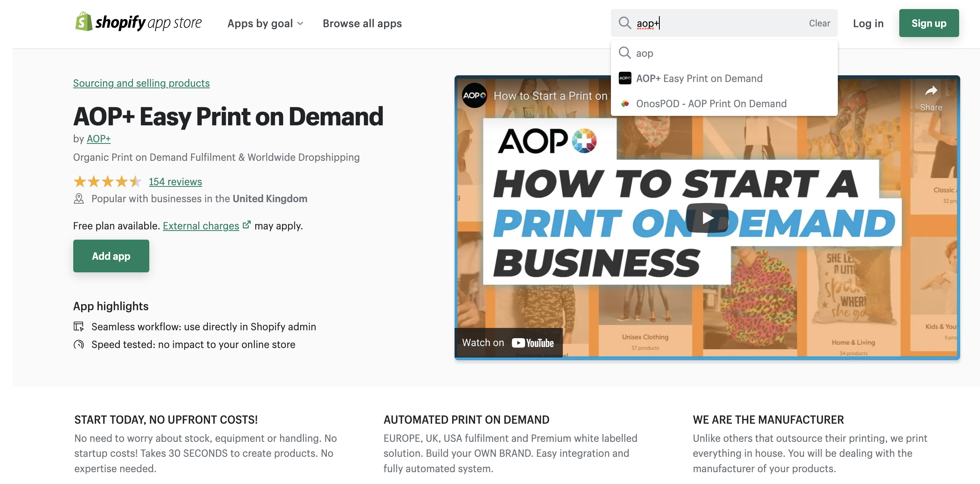This screenshot has width=980, height=484.
Task: Click the Shopify app store logo
Action: 138,23
